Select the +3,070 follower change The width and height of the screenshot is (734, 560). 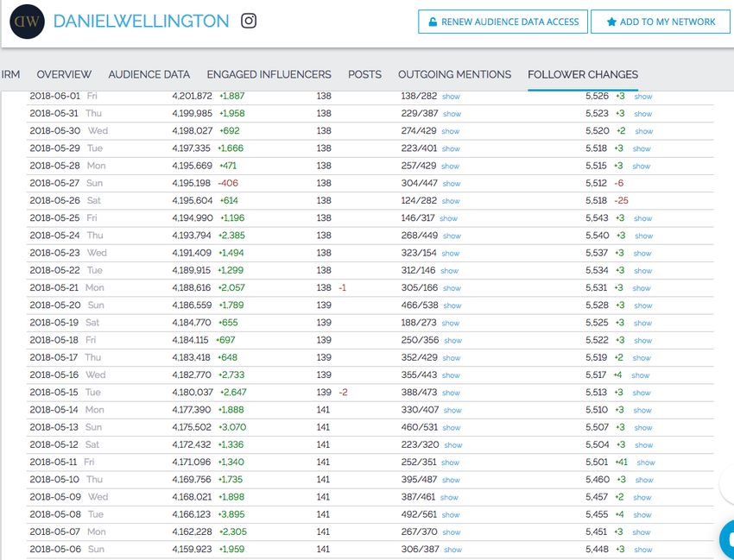tap(232, 427)
